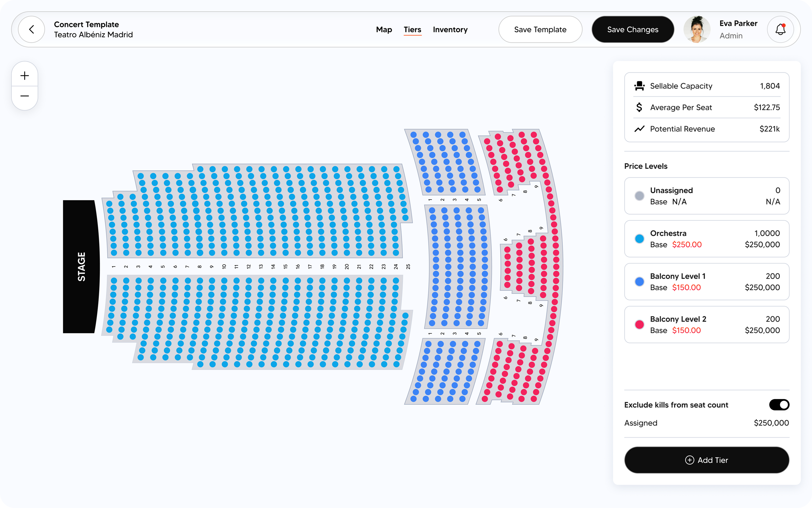Click the back arrow next to Concert Template
The width and height of the screenshot is (812, 508).
pos(31,29)
